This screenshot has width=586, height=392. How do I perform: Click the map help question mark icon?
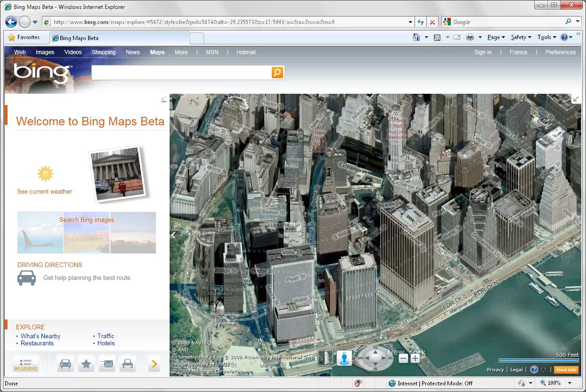534,369
